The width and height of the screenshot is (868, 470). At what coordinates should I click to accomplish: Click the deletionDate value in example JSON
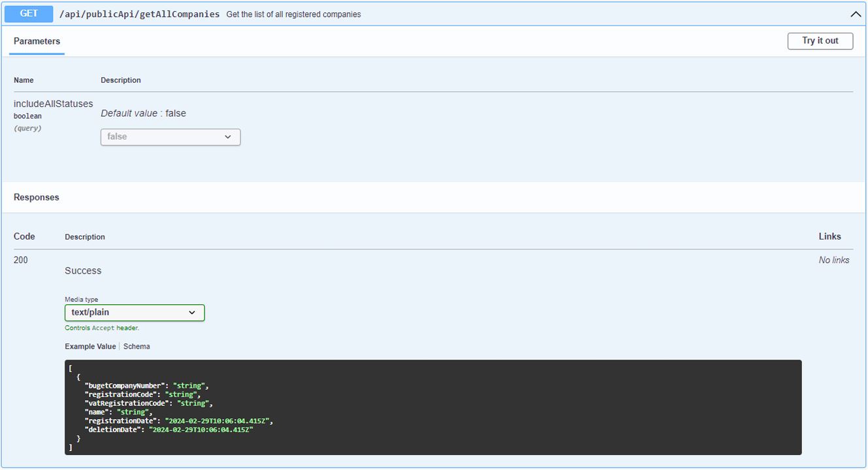point(201,430)
